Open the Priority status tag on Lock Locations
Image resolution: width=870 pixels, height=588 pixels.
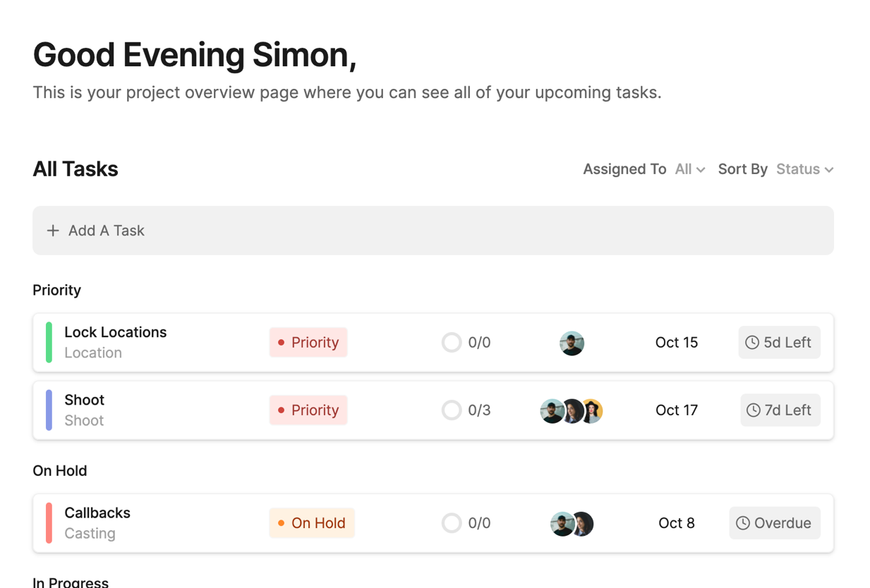click(308, 343)
